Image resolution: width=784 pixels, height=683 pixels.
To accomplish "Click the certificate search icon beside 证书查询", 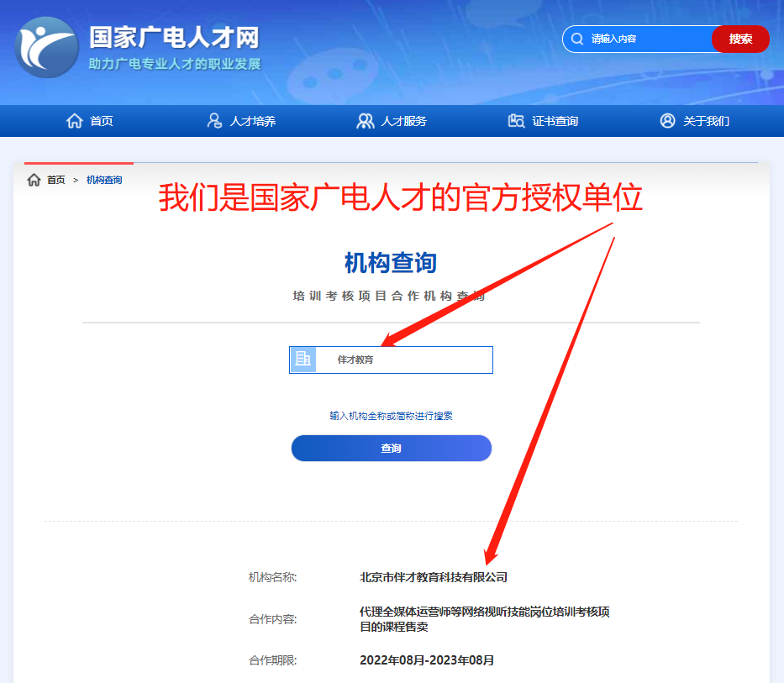I will coord(517,120).
